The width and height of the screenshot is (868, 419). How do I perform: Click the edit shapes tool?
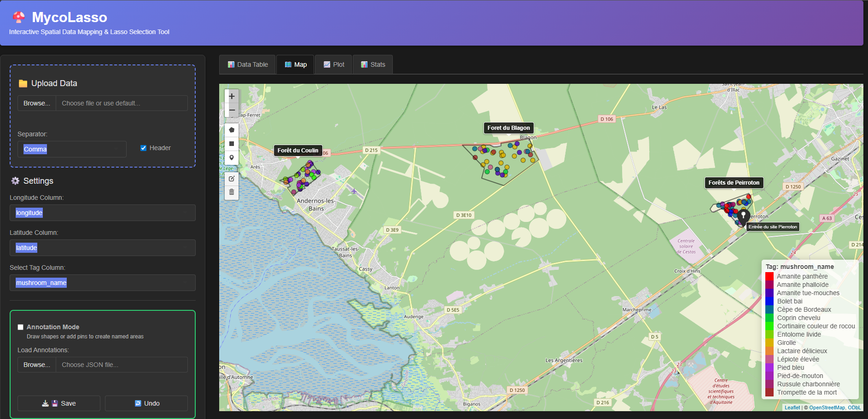pos(232,179)
